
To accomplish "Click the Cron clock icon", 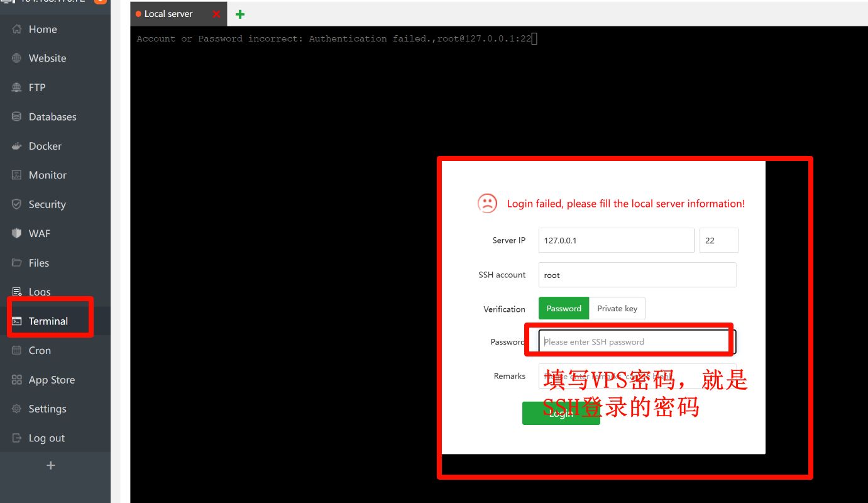I will tap(17, 350).
